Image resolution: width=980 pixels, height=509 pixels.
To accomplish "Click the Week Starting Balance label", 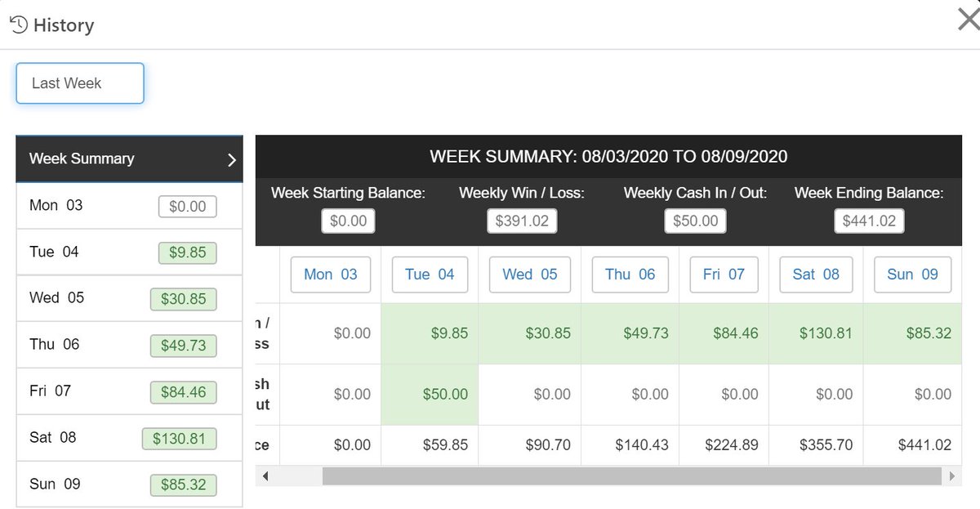I will coord(348,194).
